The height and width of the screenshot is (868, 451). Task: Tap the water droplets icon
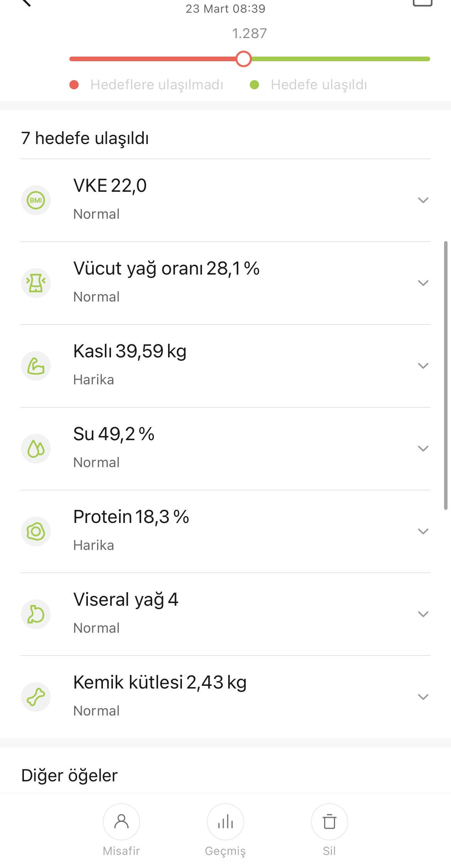pyautogui.click(x=36, y=449)
